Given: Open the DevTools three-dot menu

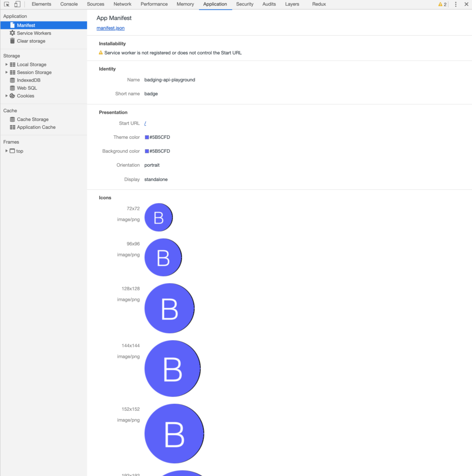Looking at the screenshot, I should click(456, 4).
